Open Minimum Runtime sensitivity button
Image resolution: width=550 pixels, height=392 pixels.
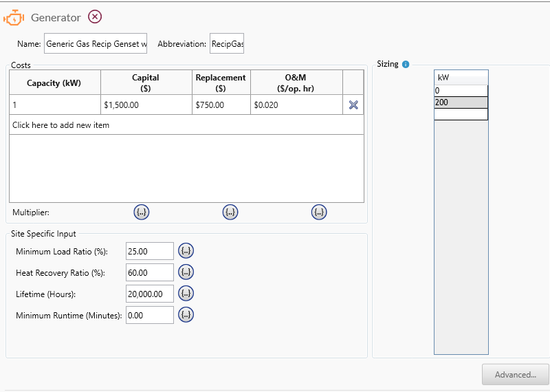(186, 315)
